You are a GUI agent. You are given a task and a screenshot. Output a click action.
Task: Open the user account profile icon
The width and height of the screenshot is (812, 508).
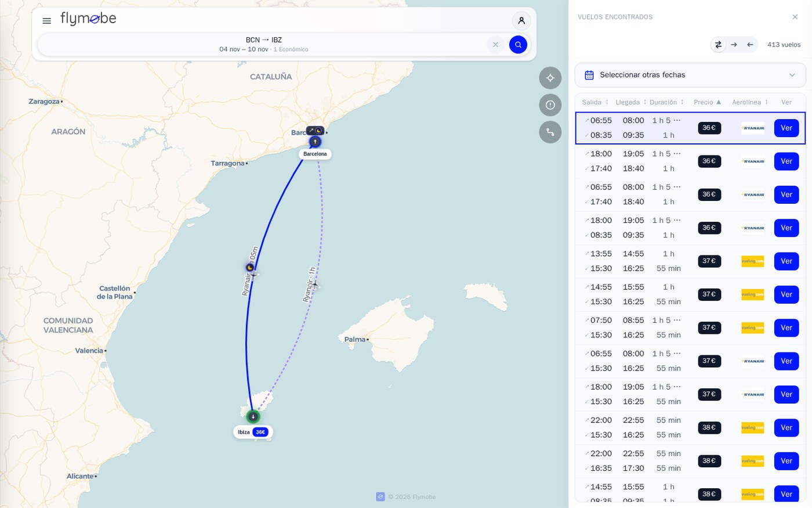coord(521,21)
